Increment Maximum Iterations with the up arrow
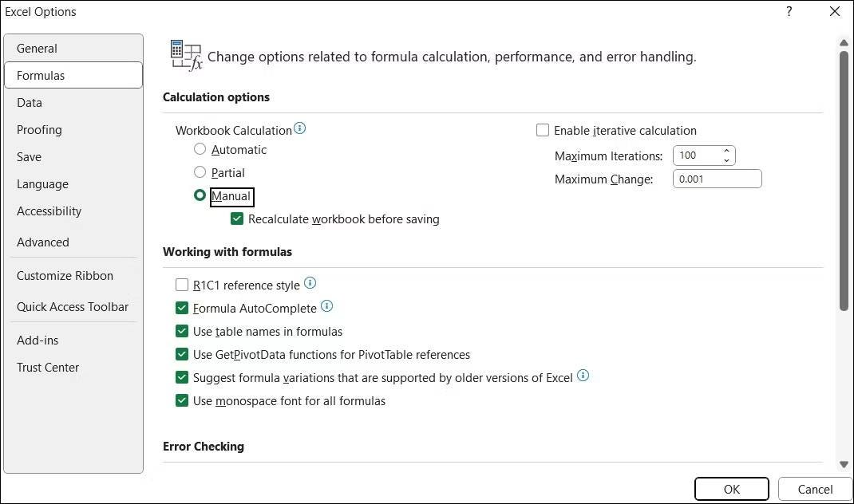The image size is (854, 504). pyautogui.click(x=726, y=151)
